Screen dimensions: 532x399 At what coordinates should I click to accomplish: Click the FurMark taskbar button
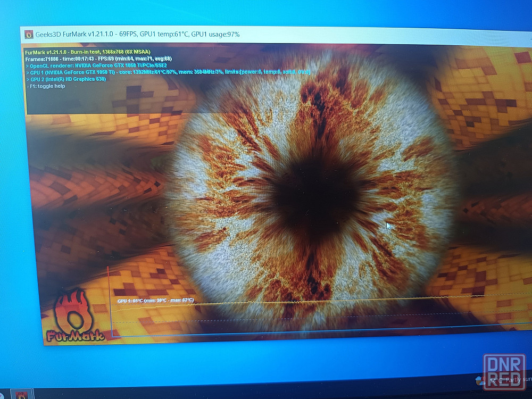[22, 395]
